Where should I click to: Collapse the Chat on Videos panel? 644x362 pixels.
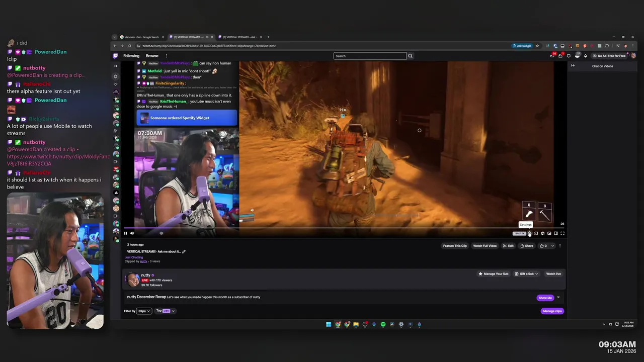(573, 66)
